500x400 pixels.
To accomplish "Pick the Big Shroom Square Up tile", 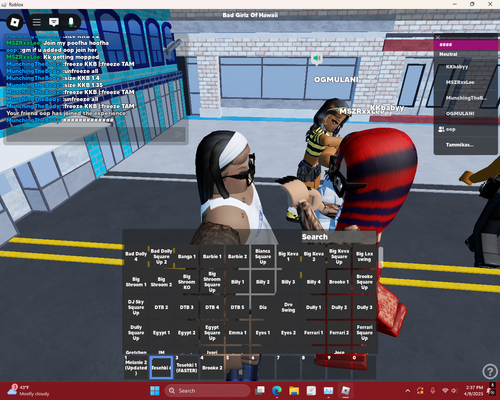I will (x=212, y=282).
